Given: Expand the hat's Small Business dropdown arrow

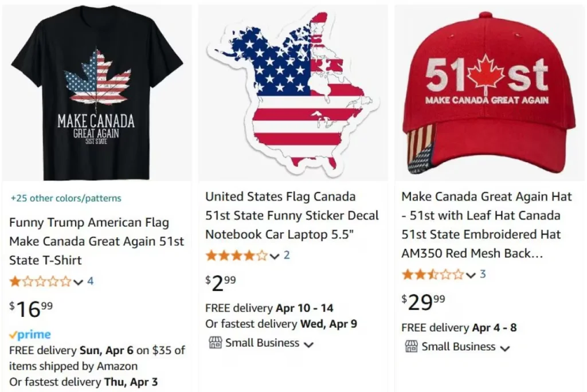Looking at the screenshot, I should coord(504,348).
